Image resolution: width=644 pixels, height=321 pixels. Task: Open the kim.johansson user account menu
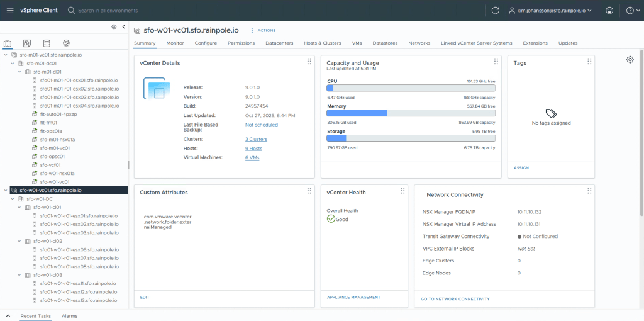point(551,11)
